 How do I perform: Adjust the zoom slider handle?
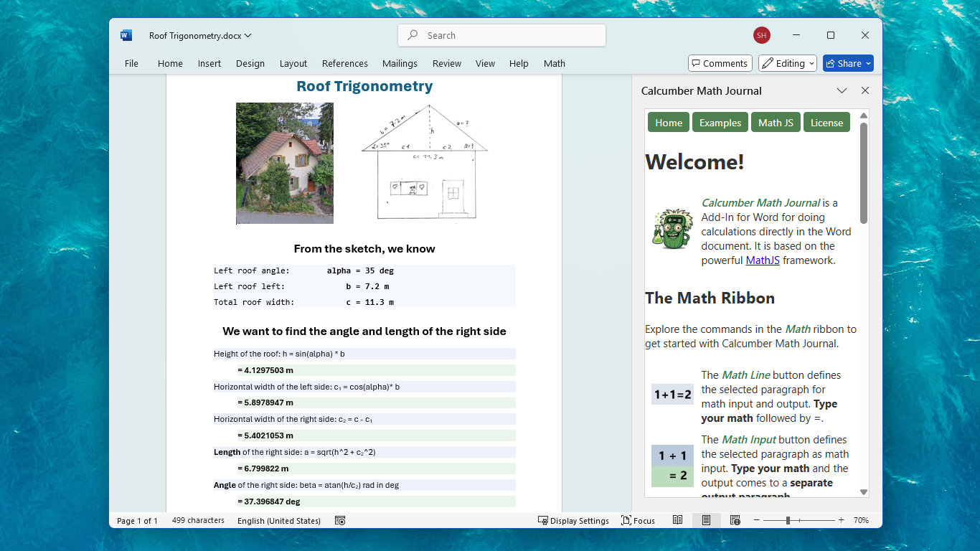(788, 520)
